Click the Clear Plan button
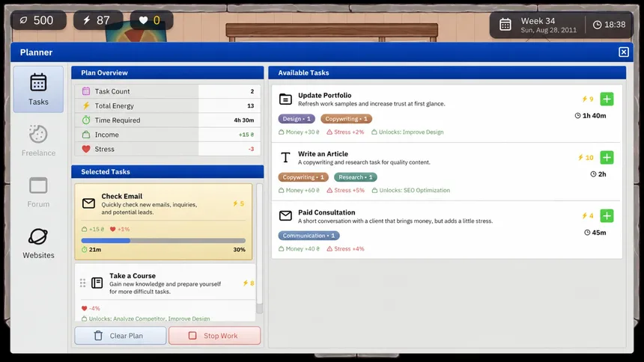644x362 pixels. pos(121,335)
